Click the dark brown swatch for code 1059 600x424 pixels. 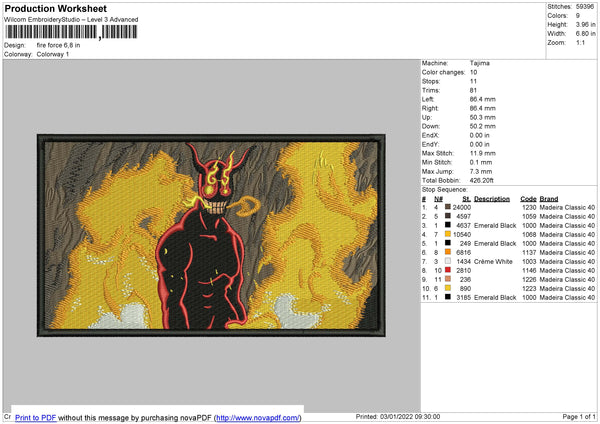tap(449, 216)
